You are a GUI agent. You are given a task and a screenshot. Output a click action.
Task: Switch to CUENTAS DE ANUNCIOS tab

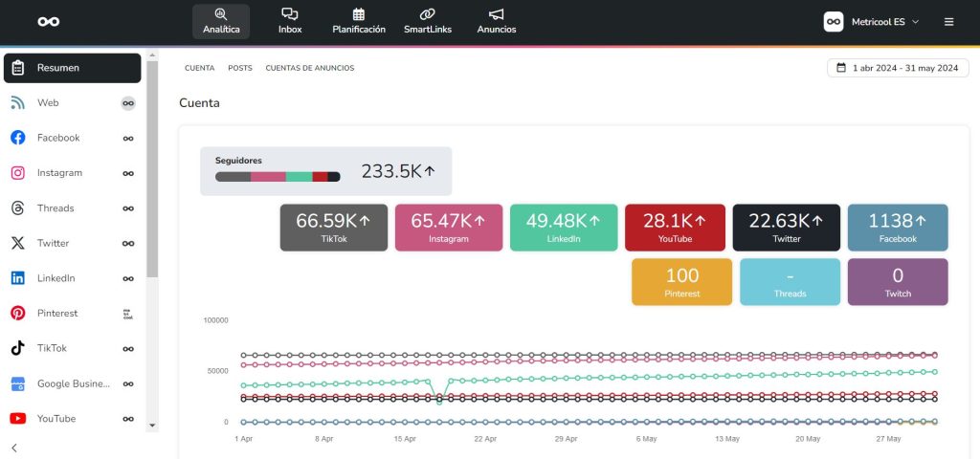click(x=310, y=68)
